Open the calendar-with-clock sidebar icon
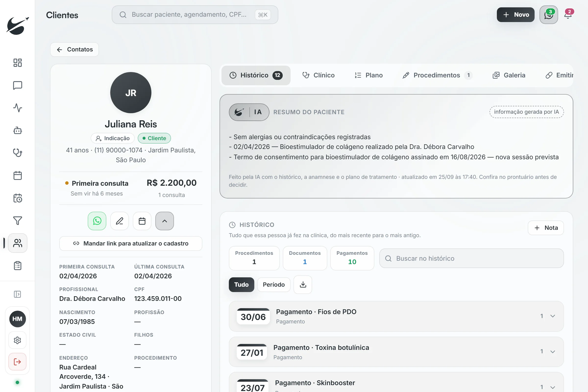Image resolution: width=588 pixels, height=392 pixels. [x=17, y=198]
